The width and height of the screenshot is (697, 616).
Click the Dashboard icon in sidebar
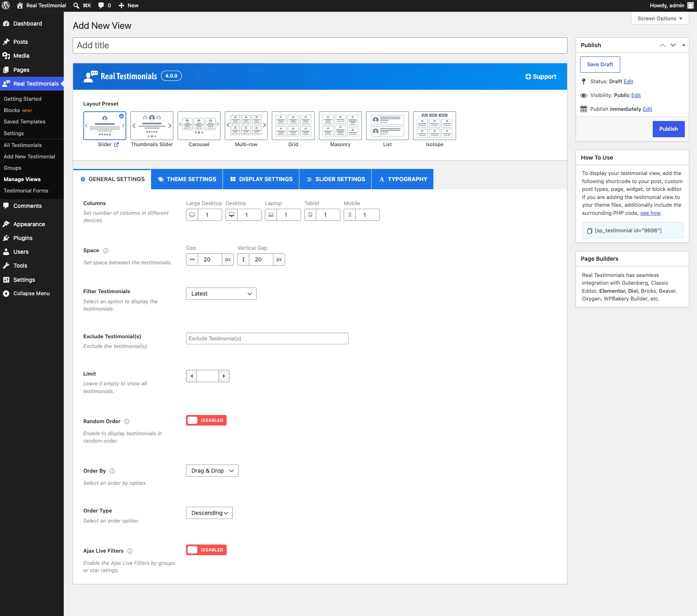(6, 24)
